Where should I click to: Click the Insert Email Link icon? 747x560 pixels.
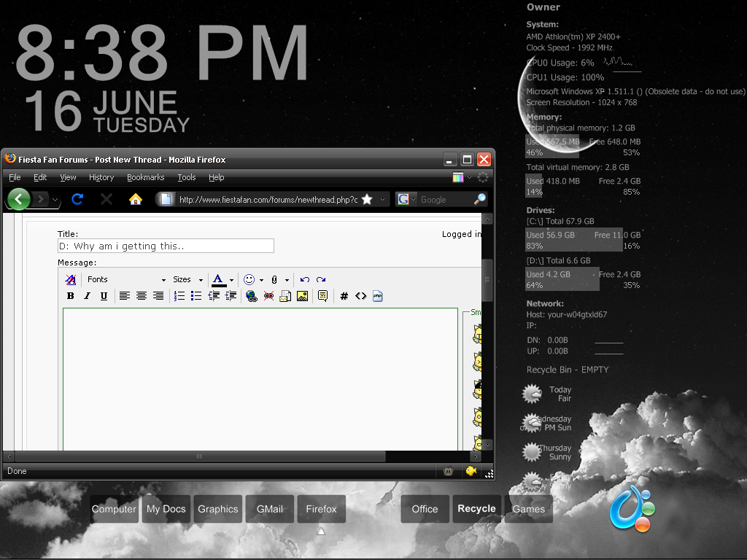coord(285,296)
